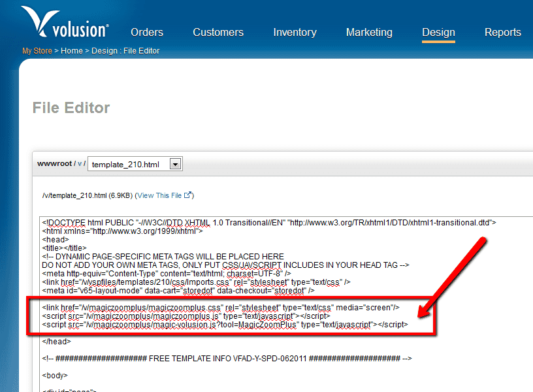The height and width of the screenshot is (392, 533).
Task: Click the magiczoomplus.css stylesheet line
Action: [x=221, y=308]
